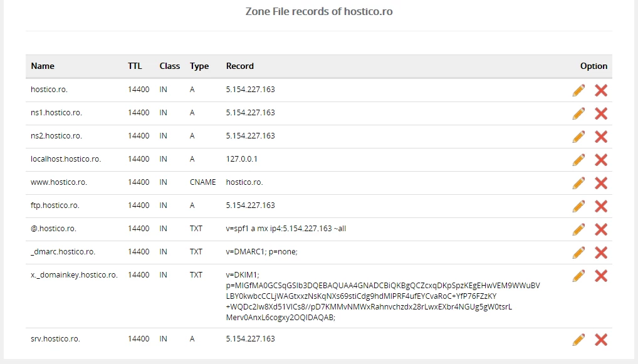Screen dimensions: 638x364
Task: Edit the ns1.hostico.ro. record
Action: tap(578, 113)
